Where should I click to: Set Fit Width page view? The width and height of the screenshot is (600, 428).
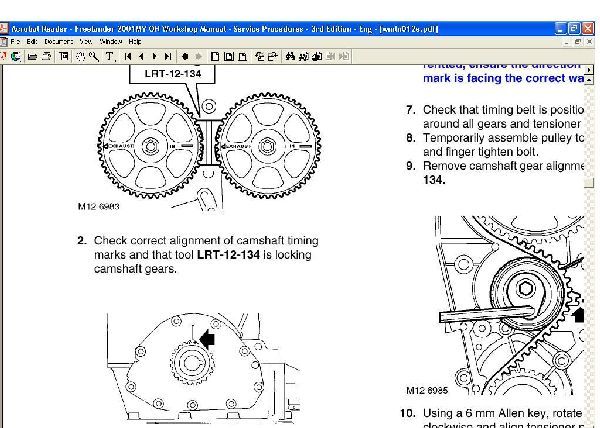[x=242, y=57]
